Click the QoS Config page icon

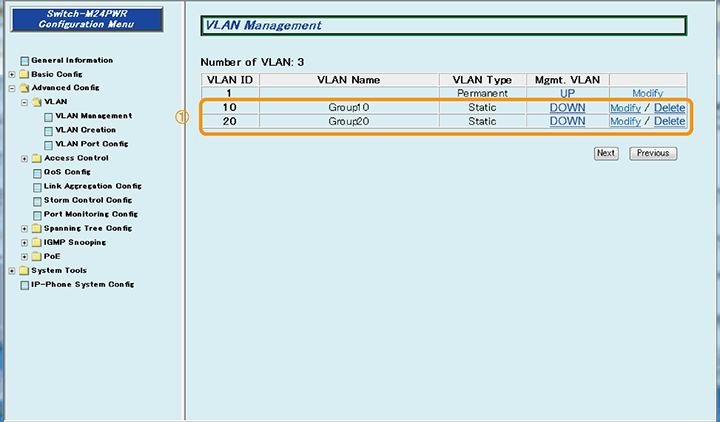[37, 172]
